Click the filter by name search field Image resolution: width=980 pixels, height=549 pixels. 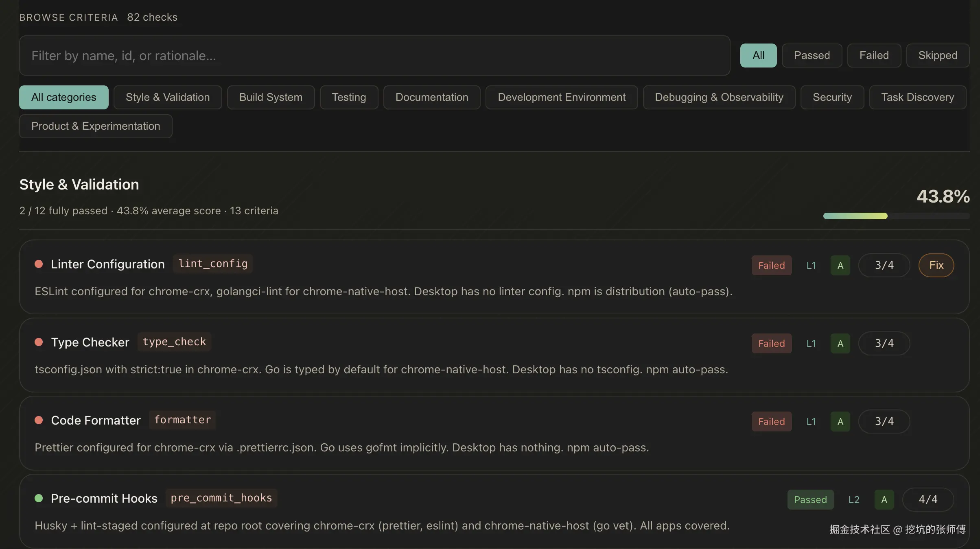tap(374, 55)
